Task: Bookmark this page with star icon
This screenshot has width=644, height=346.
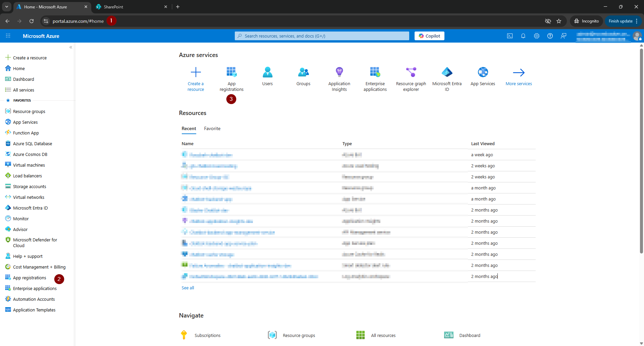Action: point(559,21)
